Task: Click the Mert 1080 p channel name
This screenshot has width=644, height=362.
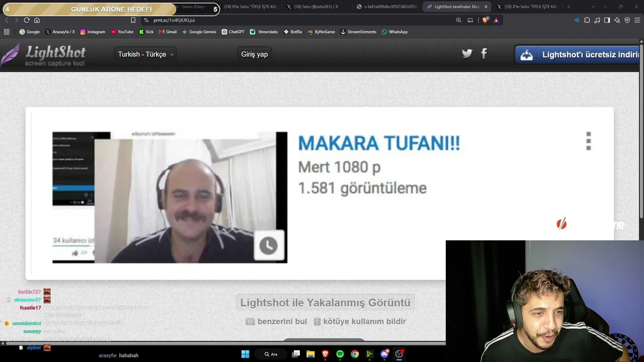Action: tap(339, 167)
